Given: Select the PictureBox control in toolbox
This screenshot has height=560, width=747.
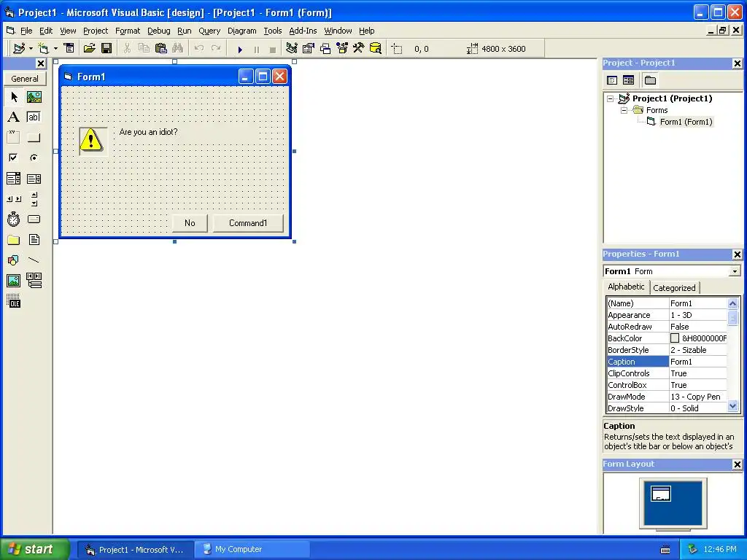Looking at the screenshot, I should click(x=34, y=97).
